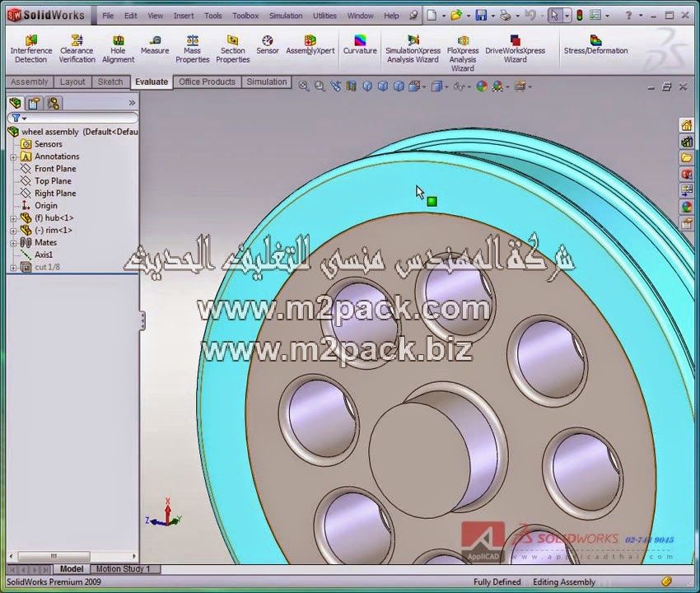Screen dimensions: 700x593
Task: Click Zoom to Area icon
Action: coord(320,86)
